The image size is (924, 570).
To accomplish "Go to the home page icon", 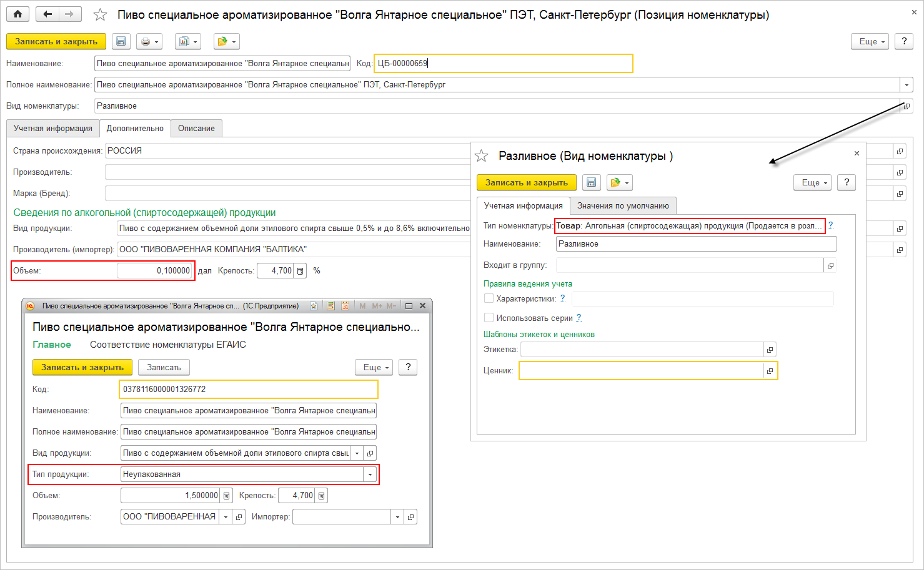I will 17,14.
